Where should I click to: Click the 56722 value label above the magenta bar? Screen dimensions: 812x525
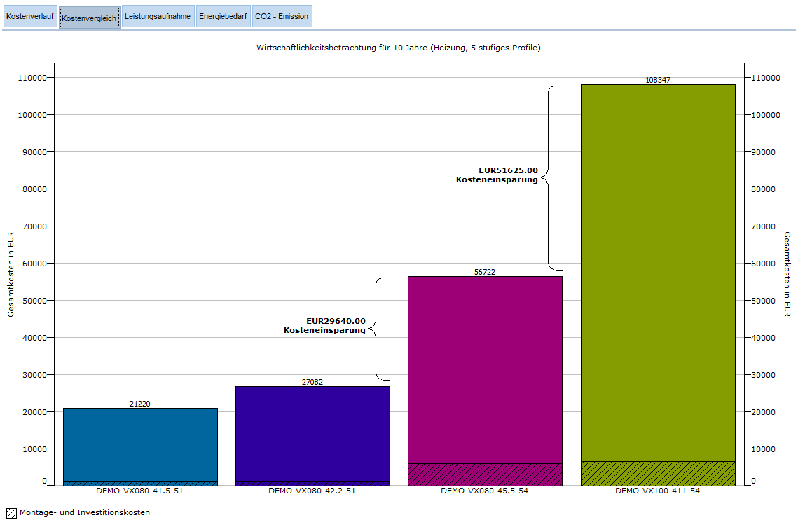(485, 272)
